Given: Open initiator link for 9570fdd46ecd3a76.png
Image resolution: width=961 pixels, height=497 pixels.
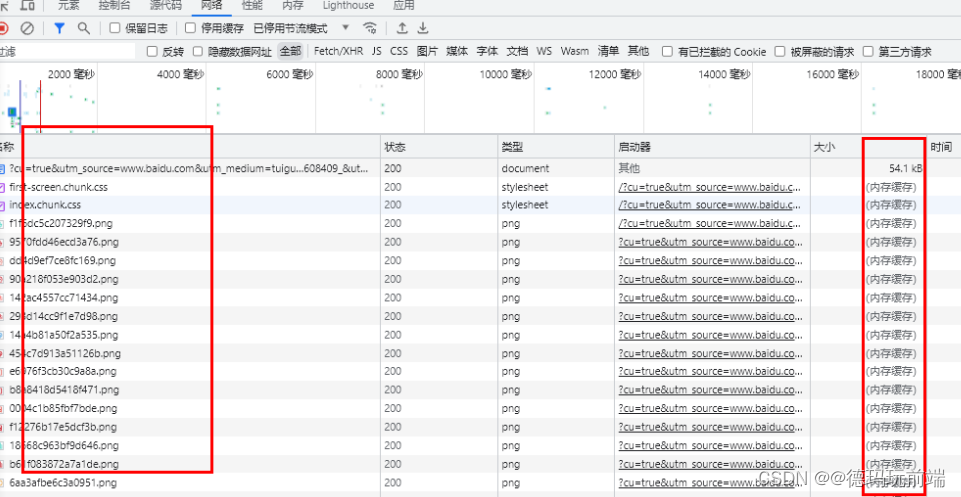Looking at the screenshot, I should 710,242.
